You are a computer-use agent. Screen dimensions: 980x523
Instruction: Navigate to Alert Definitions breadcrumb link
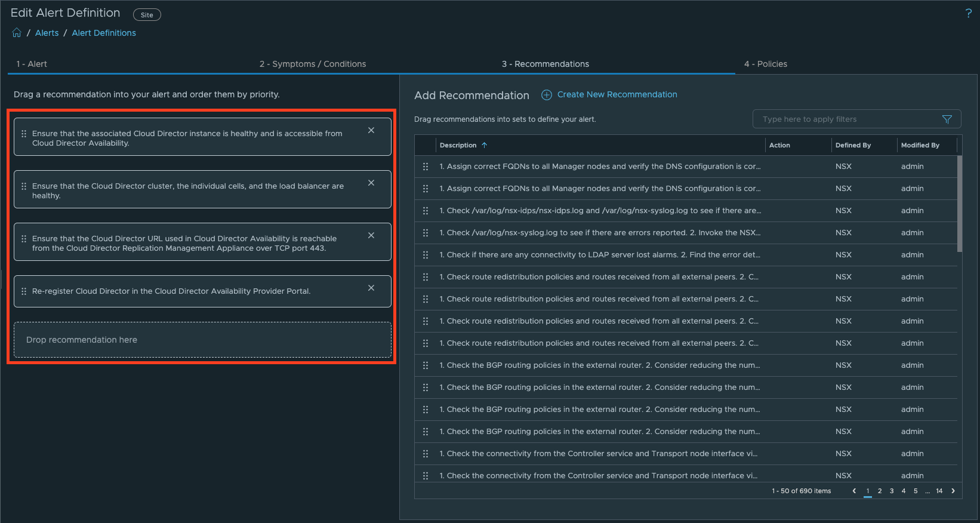[104, 33]
